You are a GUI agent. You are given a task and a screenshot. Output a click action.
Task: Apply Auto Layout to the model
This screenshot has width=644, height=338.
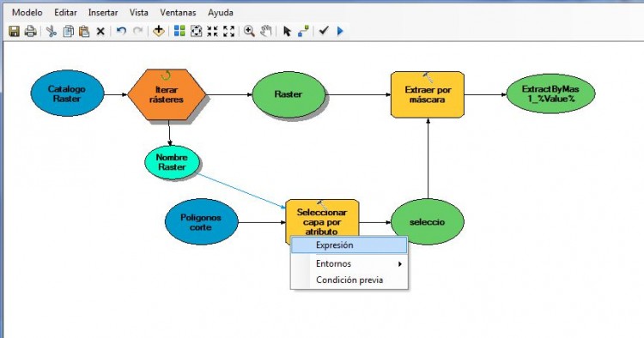tap(179, 31)
